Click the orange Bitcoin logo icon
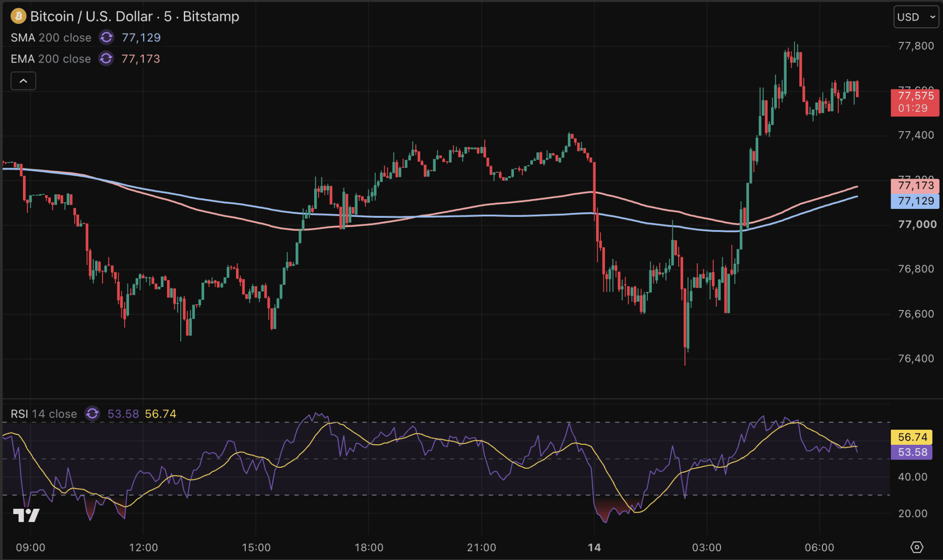 (x=19, y=16)
